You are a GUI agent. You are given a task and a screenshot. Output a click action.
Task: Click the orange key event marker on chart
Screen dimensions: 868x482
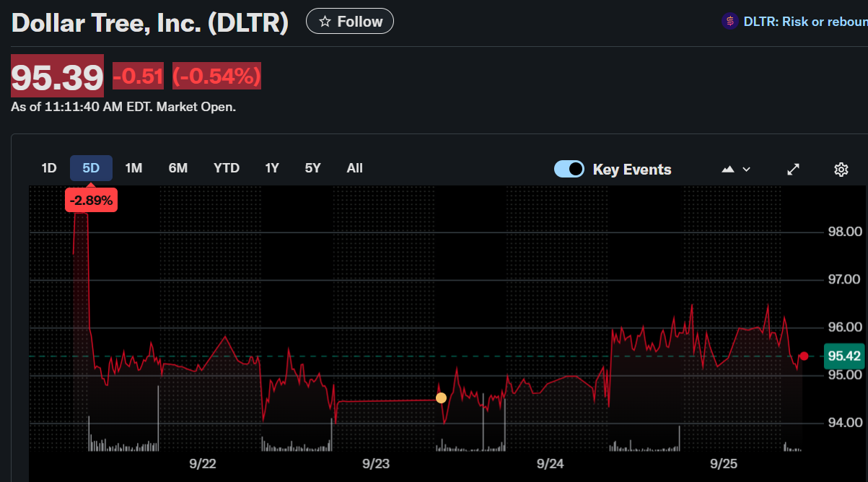[441, 398]
